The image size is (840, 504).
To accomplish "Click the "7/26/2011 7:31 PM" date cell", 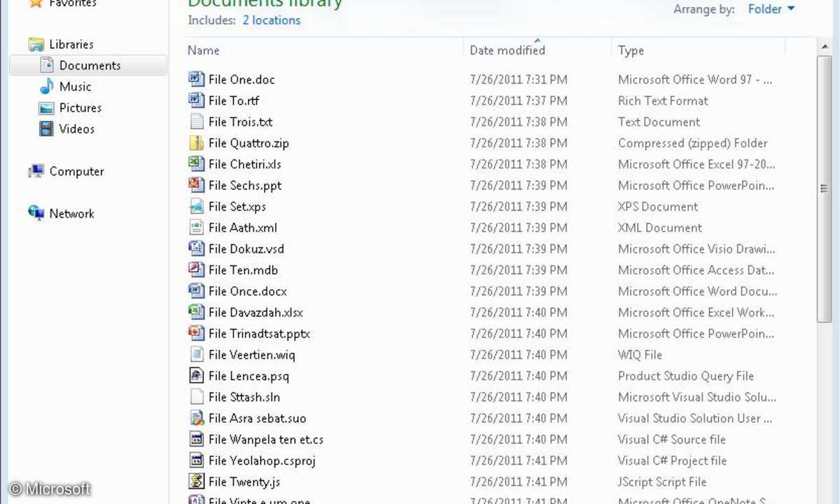I will pyautogui.click(x=519, y=80).
